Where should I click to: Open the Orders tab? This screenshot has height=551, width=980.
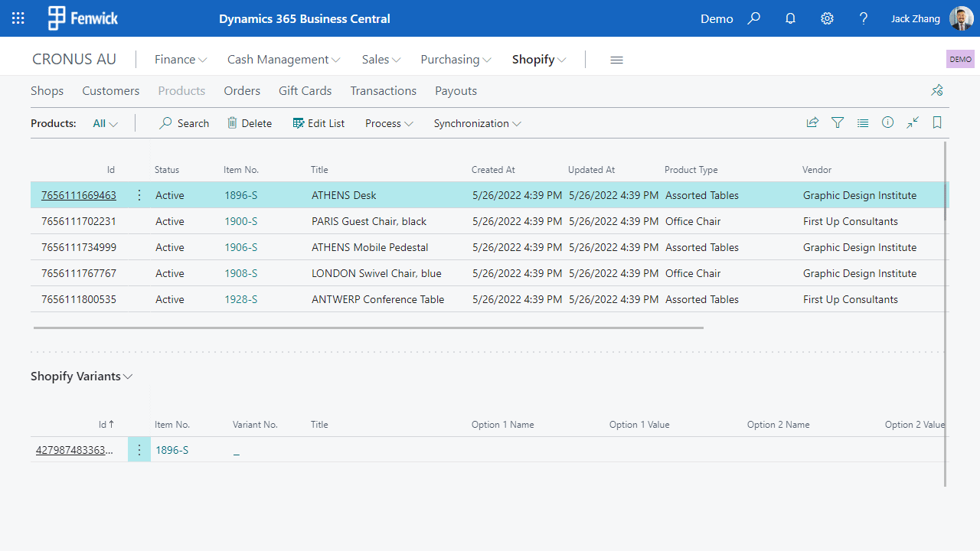pyautogui.click(x=242, y=90)
